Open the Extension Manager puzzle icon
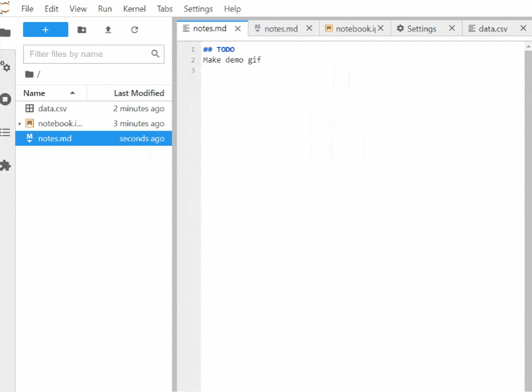The height and width of the screenshot is (392, 532). click(5, 166)
